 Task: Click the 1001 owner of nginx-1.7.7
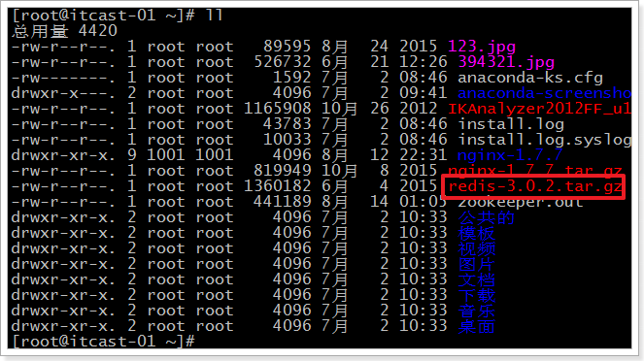[x=166, y=155]
